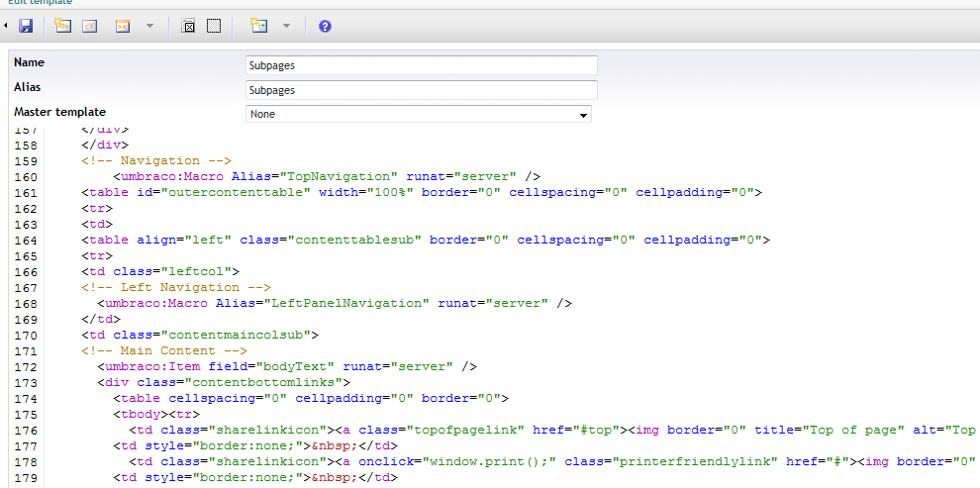Click line number 169 in the gutter
980x488 pixels.
[x=26, y=320]
